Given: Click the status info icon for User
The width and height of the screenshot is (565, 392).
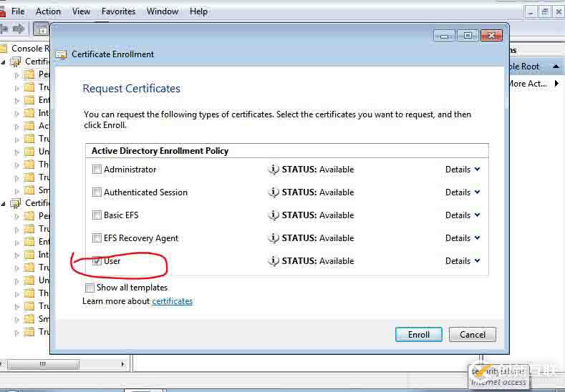Looking at the screenshot, I should pos(274,261).
